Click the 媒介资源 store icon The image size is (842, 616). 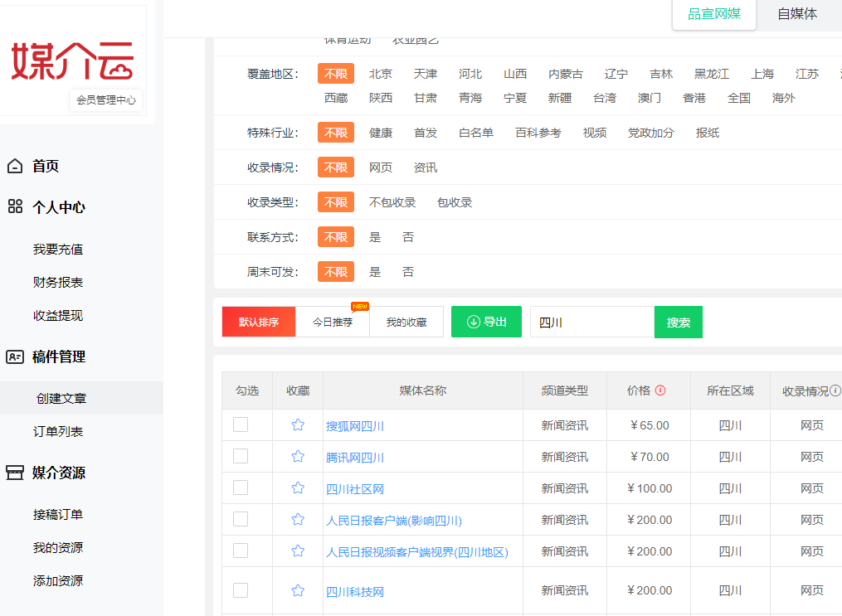[15, 473]
